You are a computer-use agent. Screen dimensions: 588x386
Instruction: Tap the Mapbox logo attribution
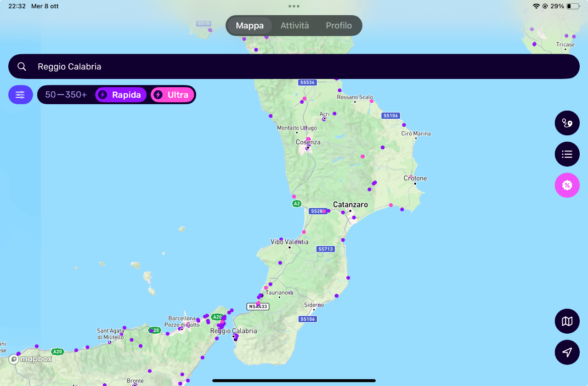click(x=30, y=359)
